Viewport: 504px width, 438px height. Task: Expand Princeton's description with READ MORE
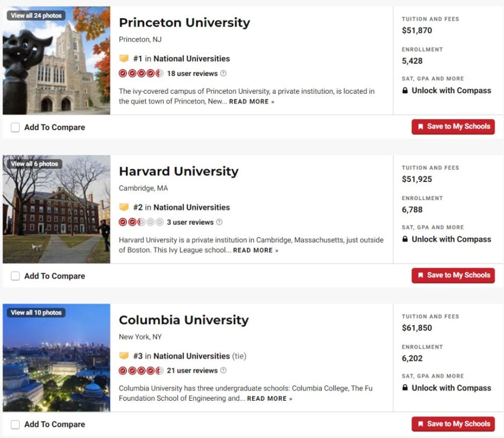[251, 102]
